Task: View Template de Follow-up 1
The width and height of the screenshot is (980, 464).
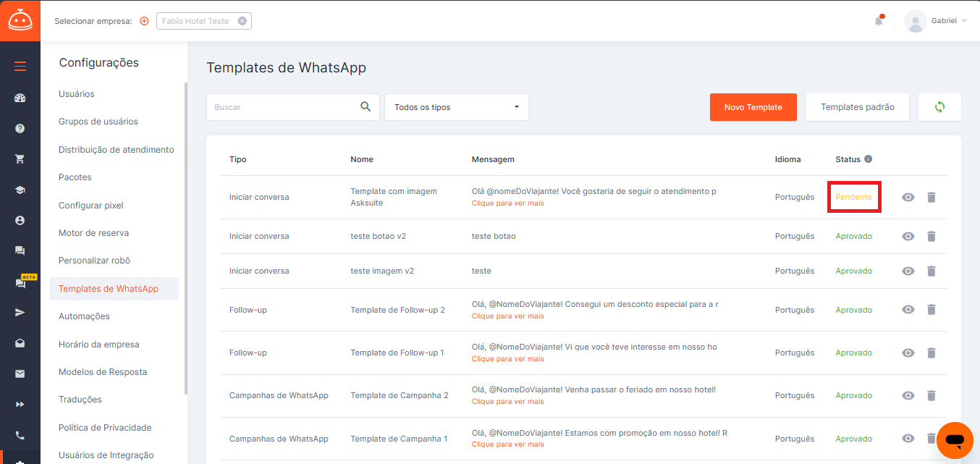Action: click(x=908, y=353)
